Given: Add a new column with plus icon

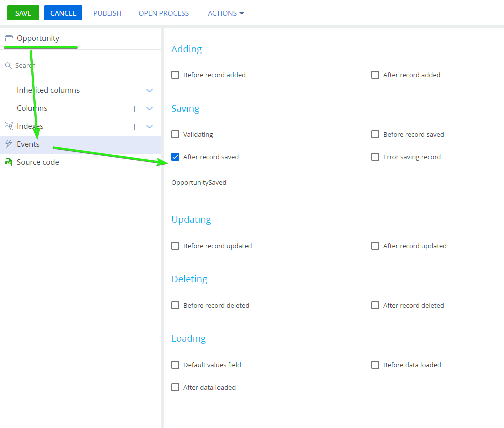Looking at the screenshot, I should pos(134,109).
